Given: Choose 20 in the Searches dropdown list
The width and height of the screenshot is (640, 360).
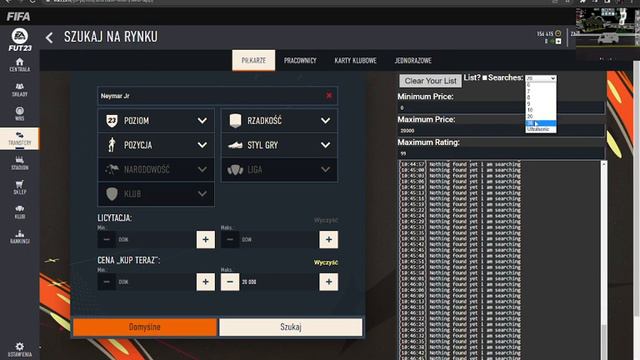Looking at the screenshot, I should pyautogui.click(x=541, y=116).
